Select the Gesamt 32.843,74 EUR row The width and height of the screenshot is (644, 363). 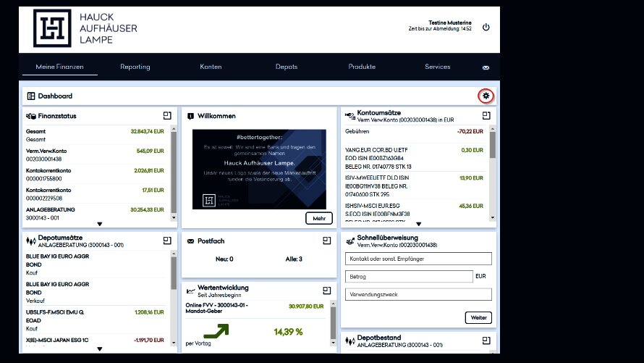pos(95,135)
